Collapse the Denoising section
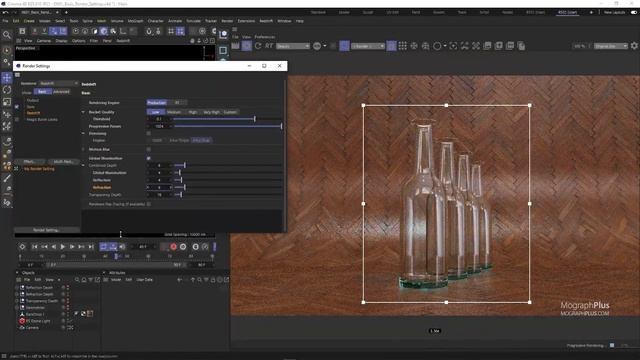 pyautogui.click(x=83, y=133)
